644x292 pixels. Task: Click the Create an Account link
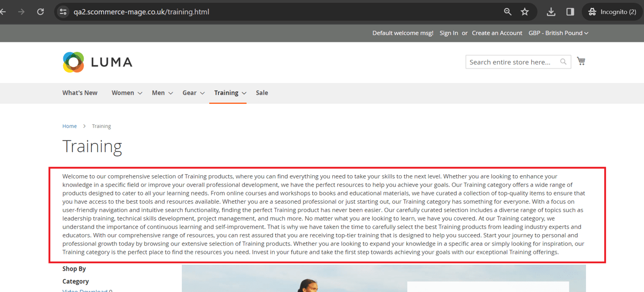(497, 33)
